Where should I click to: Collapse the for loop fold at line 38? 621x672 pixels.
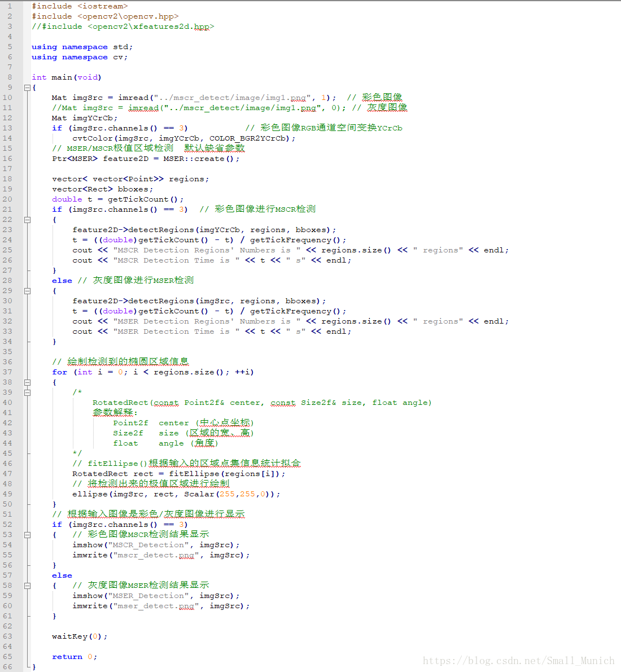[28, 382]
